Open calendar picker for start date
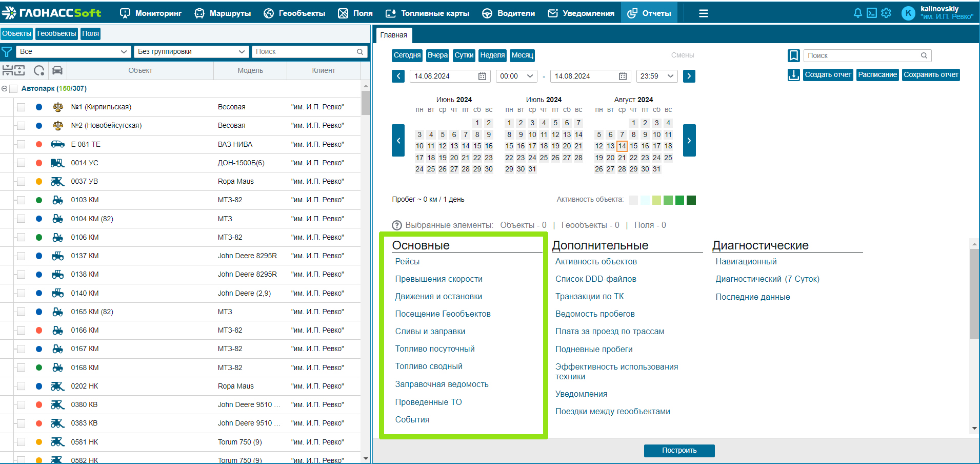The image size is (980, 464). point(482,76)
